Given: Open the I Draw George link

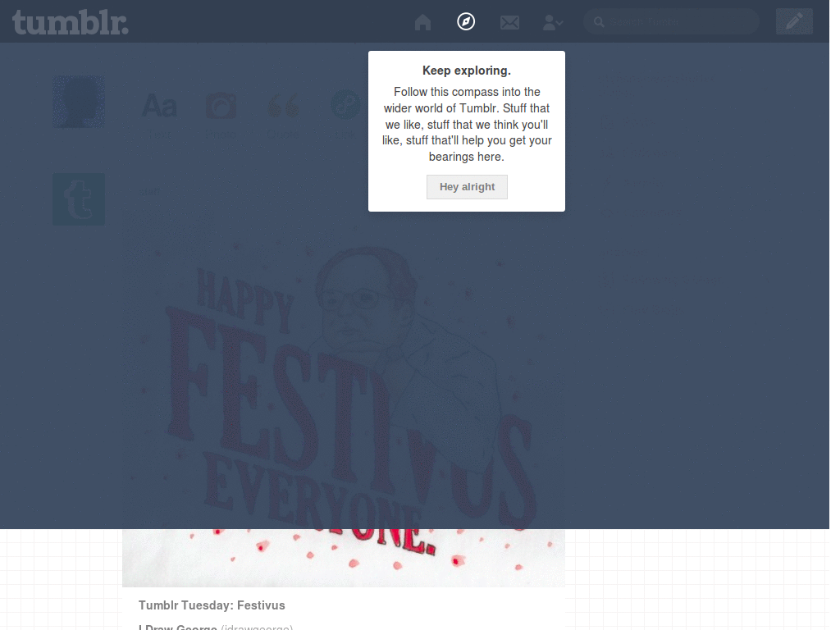Looking at the screenshot, I should (x=177, y=628).
